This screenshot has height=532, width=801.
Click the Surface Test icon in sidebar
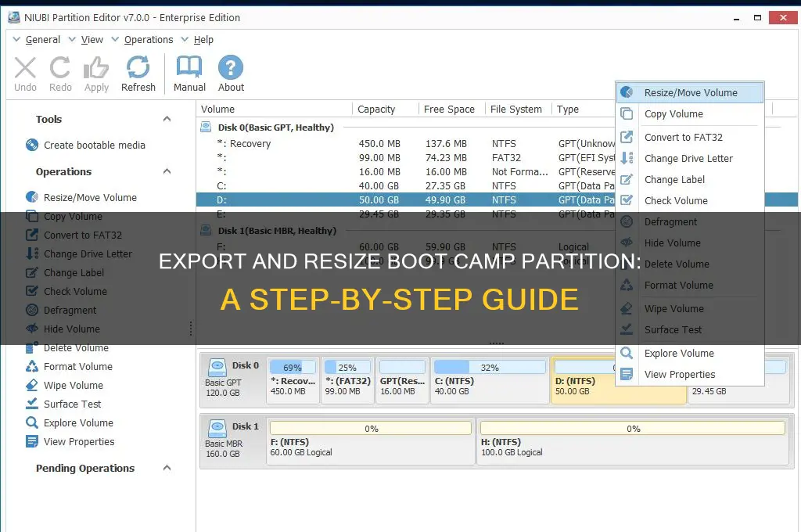pyautogui.click(x=31, y=404)
